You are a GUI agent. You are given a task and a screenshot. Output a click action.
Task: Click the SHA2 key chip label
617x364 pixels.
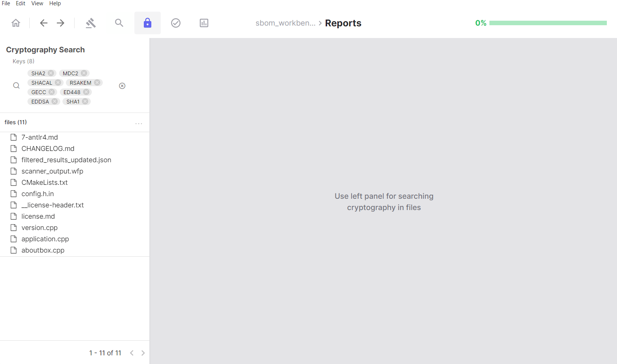point(38,73)
